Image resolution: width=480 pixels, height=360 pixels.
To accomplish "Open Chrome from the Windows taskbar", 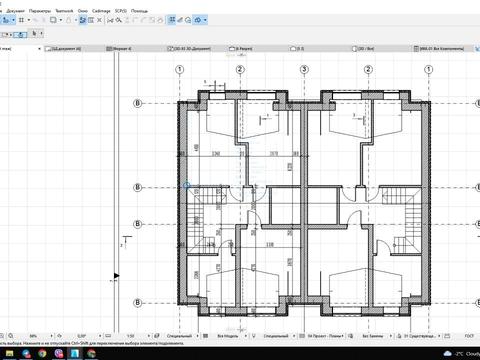I will pos(42,353).
